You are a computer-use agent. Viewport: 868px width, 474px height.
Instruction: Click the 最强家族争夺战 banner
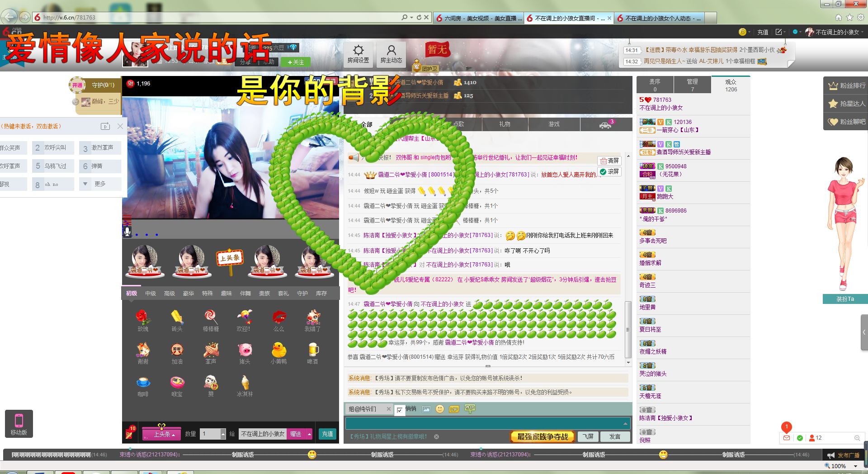click(x=542, y=436)
